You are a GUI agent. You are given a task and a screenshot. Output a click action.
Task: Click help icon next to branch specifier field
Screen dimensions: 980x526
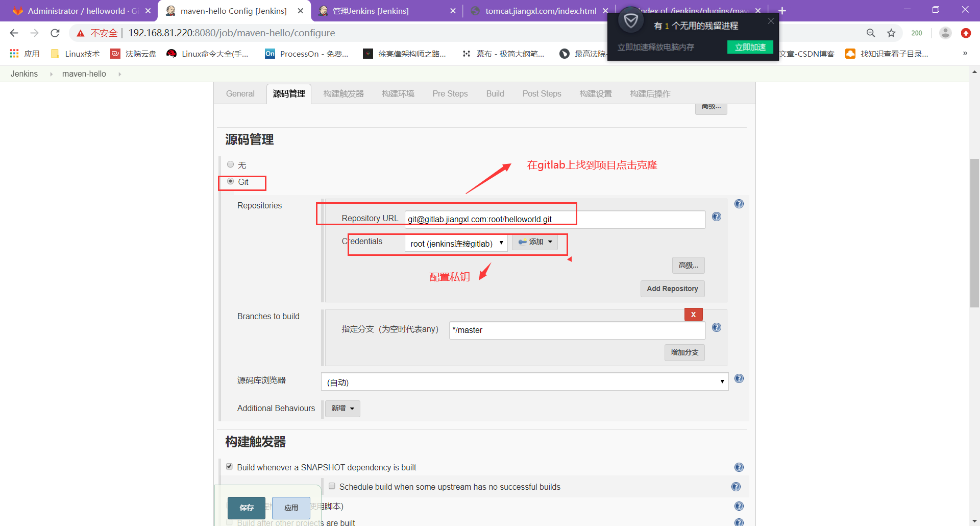pyautogui.click(x=717, y=327)
